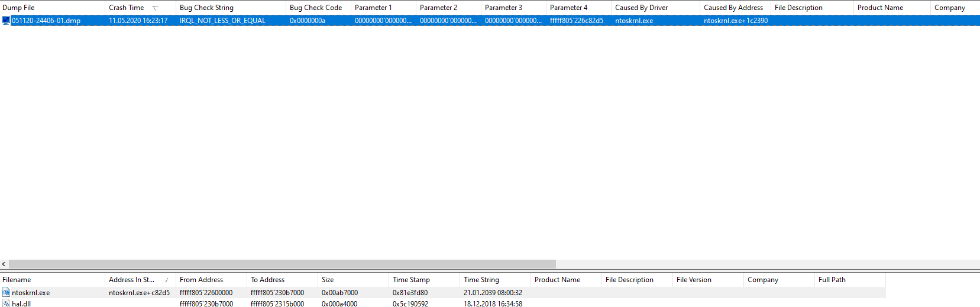Click upper pane File Description column header
980x307 pixels.
pos(813,8)
